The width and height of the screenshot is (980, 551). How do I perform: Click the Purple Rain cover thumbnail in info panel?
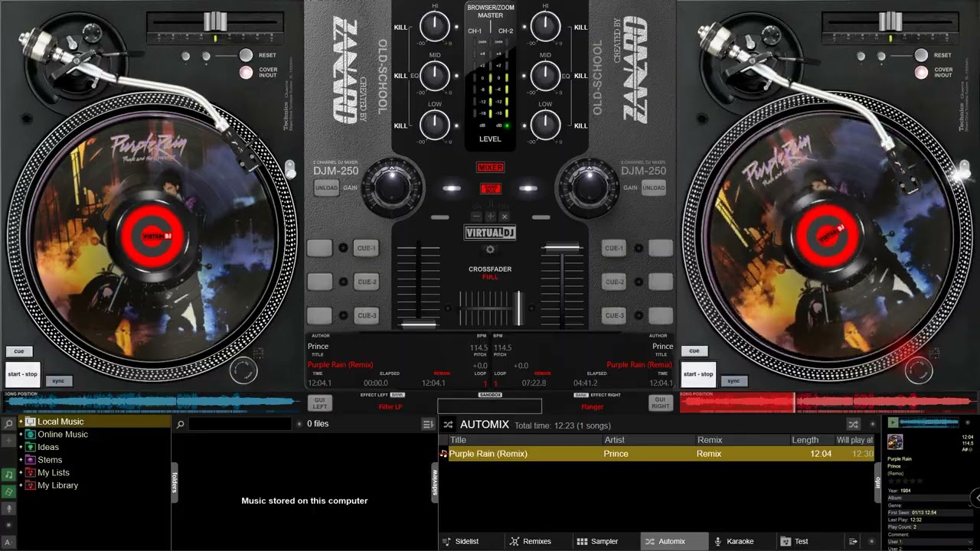895,442
